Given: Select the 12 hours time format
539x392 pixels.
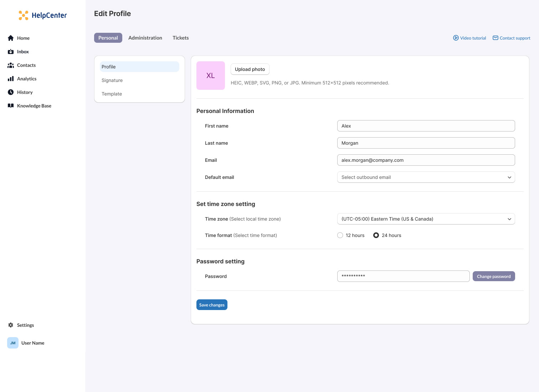Looking at the screenshot, I should click(x=340, y=235).
